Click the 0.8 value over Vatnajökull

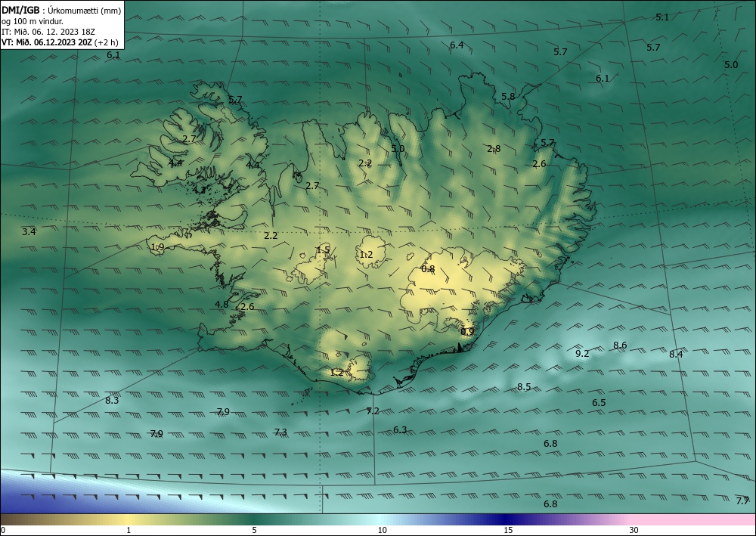click(x=428, y=269)
